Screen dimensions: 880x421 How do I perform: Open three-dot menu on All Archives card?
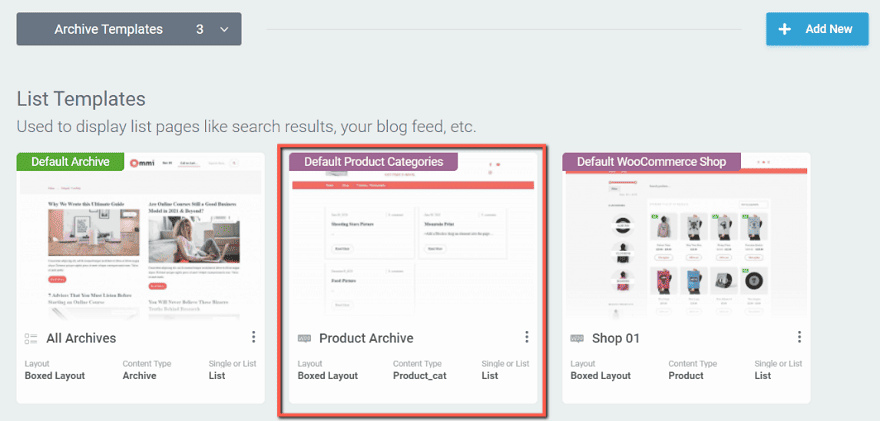(x=254, y=337)
